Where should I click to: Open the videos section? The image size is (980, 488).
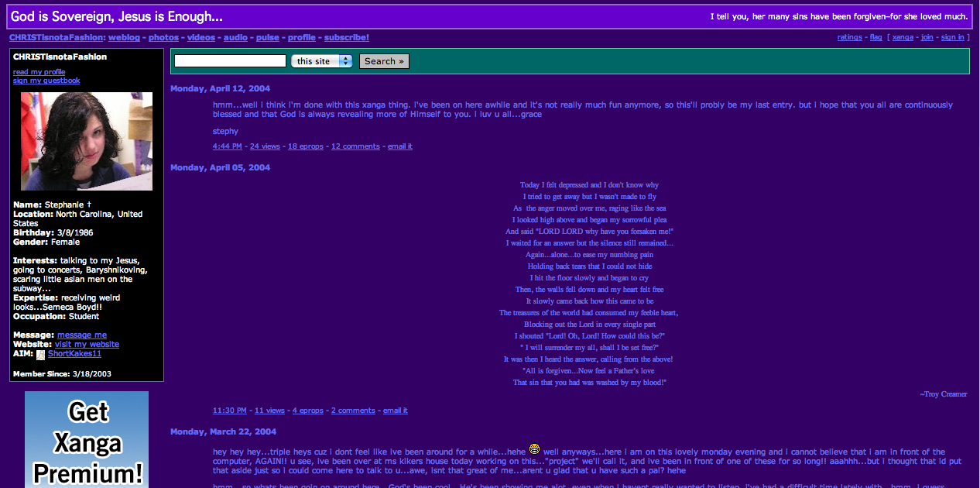point(201,36)
